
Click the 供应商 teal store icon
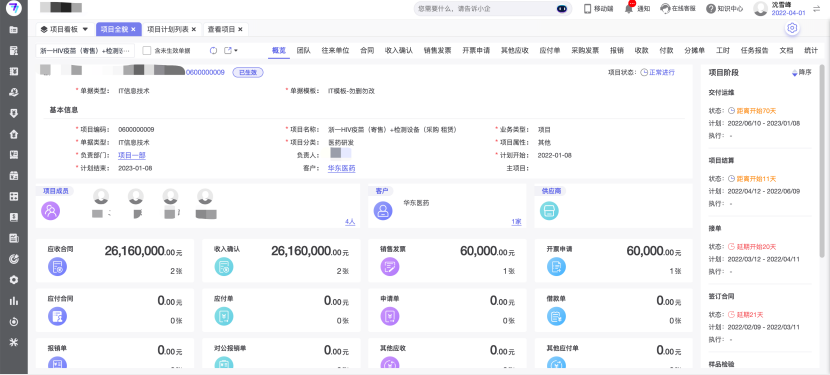549,210
